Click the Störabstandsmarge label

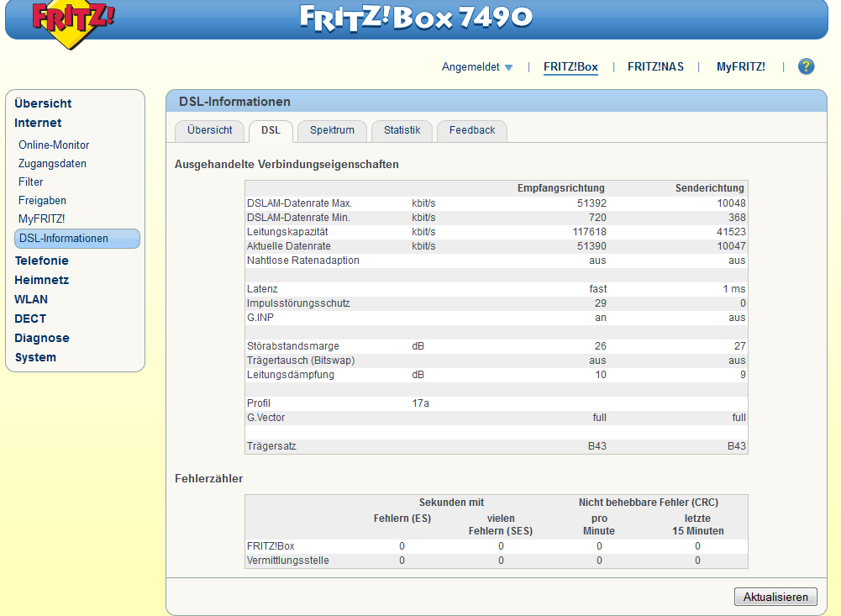[293, 346]
